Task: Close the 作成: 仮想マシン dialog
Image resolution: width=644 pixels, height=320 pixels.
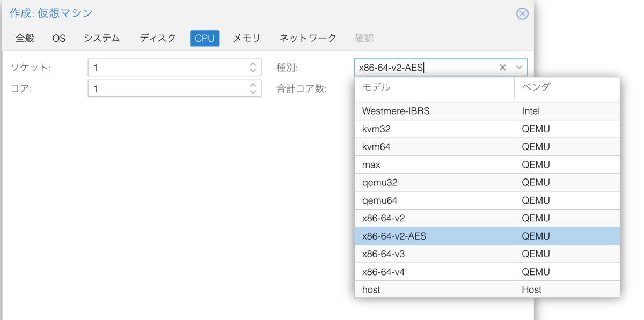Action: pyautogui.click(x=522, y=13)
